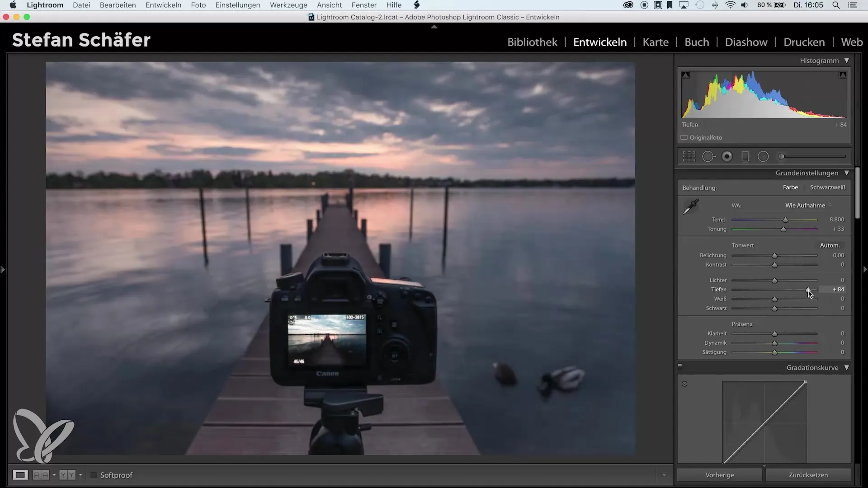Select Schwarzweiß treatment
This screenshot has width=868, height=488.
point(827,187)
